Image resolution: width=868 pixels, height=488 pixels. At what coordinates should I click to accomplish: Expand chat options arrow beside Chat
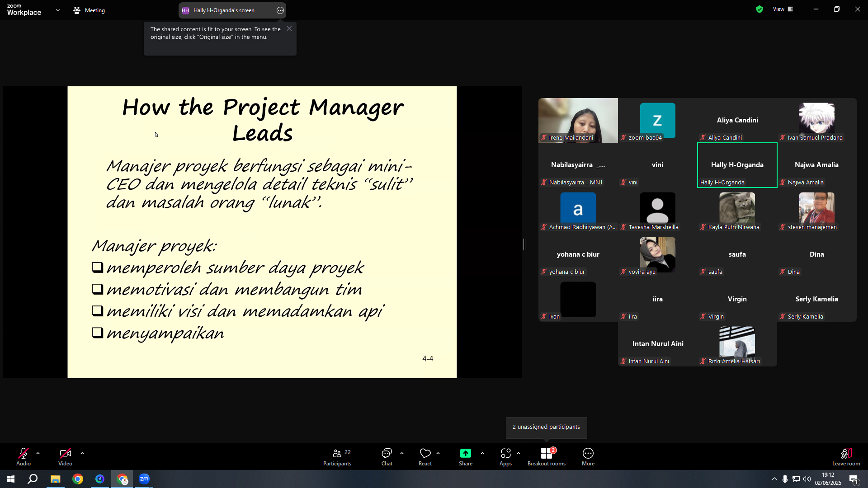coord(402,453)
